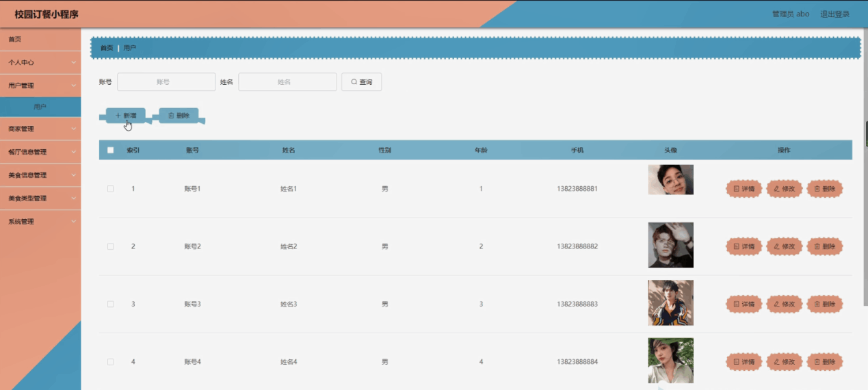The image size is (868, 390).
Task: Open 详情 for user 账号4
Action: pos(744,361)
